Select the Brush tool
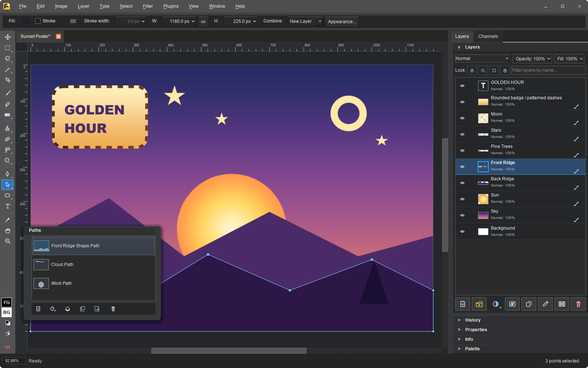Viewport: 588px width, 368px height. click(7, 93)
